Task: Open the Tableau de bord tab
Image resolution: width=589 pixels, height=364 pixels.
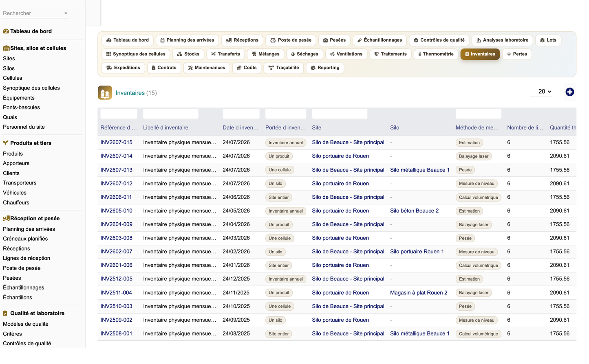Action: (x=128, y=40)
